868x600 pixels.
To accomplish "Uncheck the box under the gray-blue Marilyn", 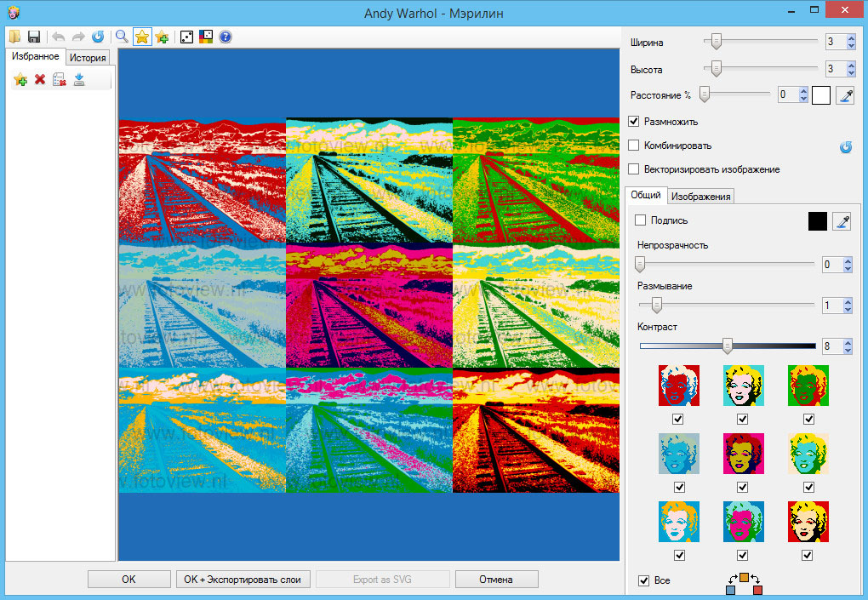I will 679,487.
